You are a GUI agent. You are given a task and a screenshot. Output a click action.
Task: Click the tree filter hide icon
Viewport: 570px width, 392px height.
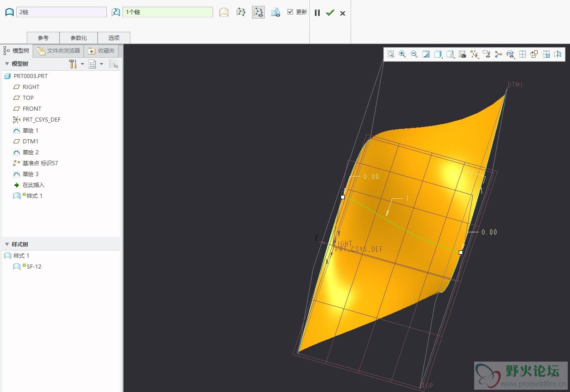coord(113,64)
